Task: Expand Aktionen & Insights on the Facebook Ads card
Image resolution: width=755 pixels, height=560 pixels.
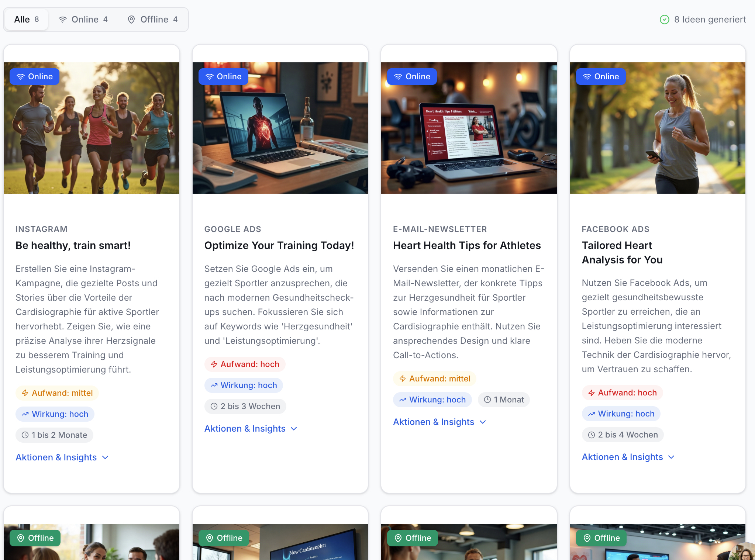Action: point(628,457)
